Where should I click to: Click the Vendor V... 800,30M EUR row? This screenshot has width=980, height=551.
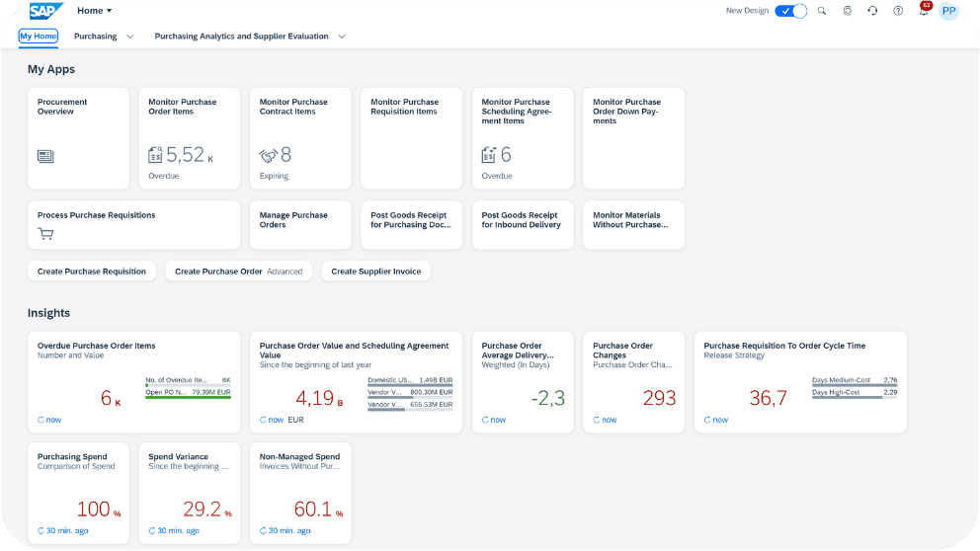click(410, 394)
